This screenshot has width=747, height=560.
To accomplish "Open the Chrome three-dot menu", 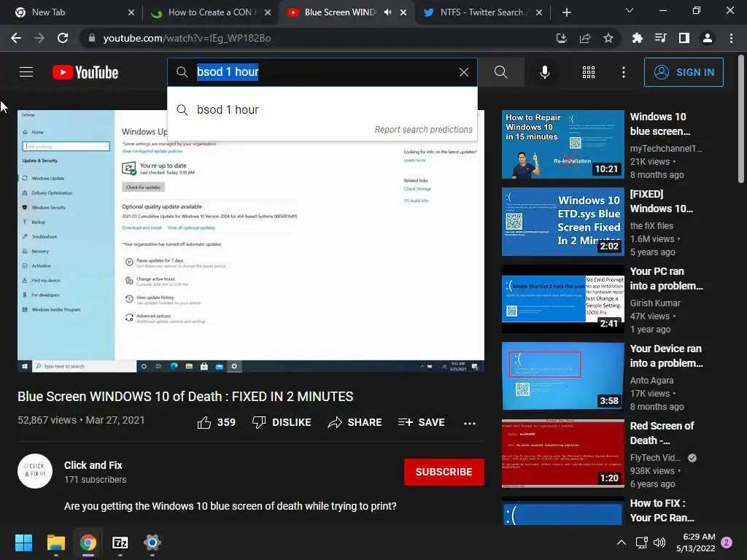I will click(x=731, y=38).
